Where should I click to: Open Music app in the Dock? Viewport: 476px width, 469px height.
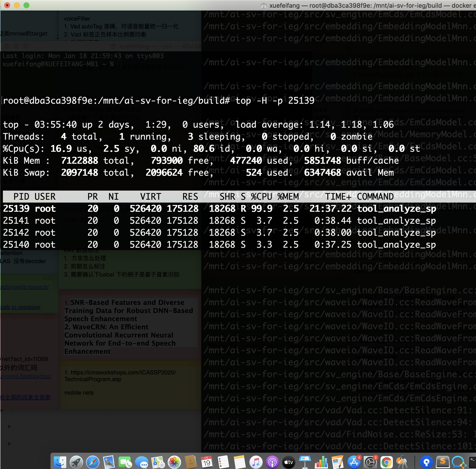(256, 462)
